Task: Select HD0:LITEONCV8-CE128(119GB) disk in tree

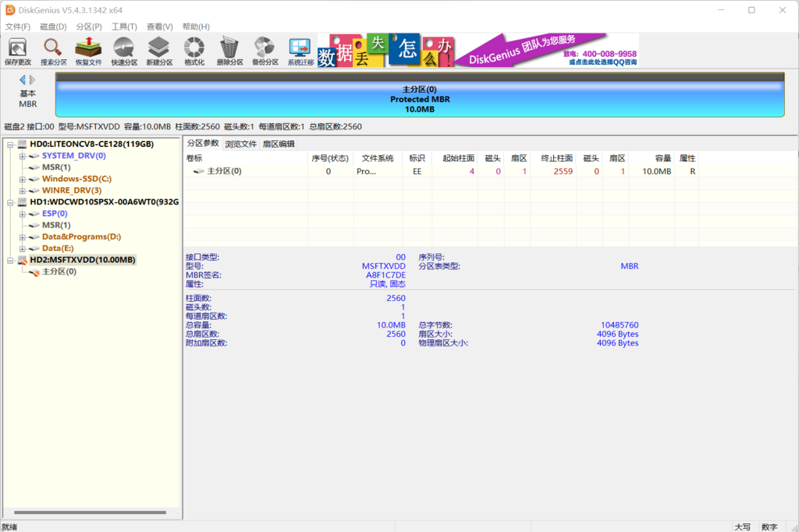Action: pyautogui.click(x=92, y=144)
